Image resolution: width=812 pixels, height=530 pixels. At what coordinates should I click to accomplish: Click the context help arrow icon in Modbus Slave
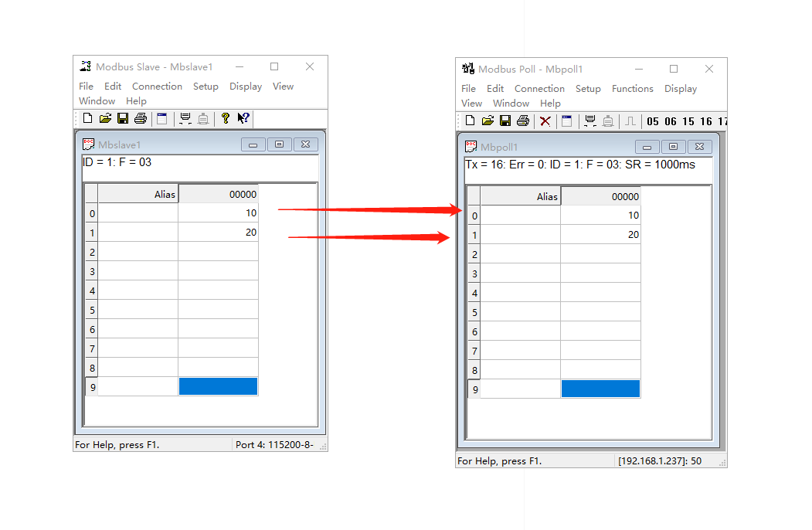pyautogui.click(x=243, y=118)
